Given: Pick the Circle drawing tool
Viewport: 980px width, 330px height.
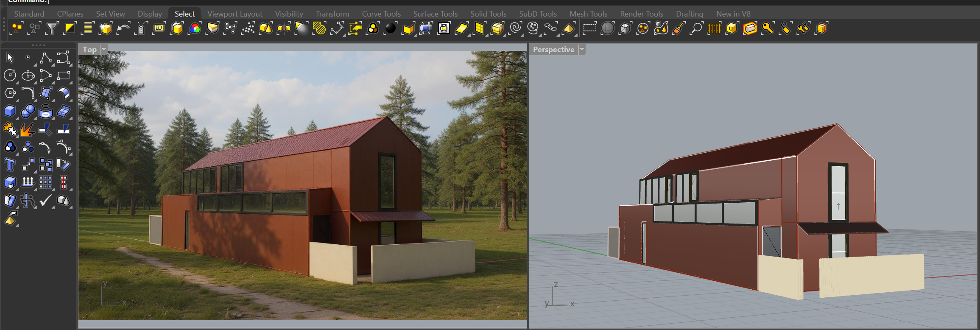Looking at the screenshot, I should pyautogui.click(x=10, y=76).
